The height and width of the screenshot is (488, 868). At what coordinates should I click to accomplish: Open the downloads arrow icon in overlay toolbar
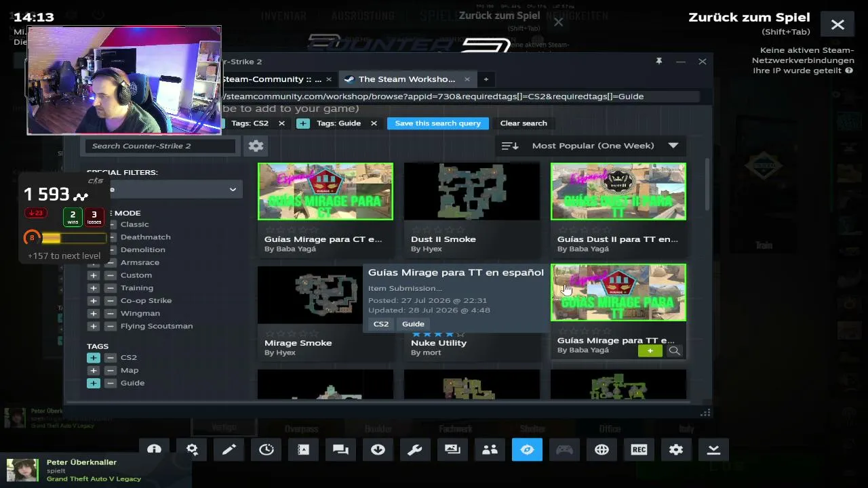pyautogui.click(x=378, y=450)
